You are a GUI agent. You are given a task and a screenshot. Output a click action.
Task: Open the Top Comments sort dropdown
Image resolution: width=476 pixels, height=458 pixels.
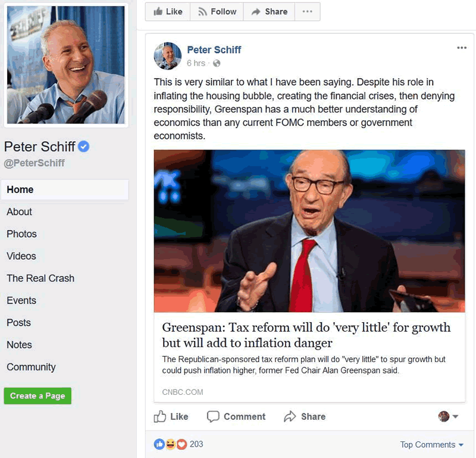[x=432, y=445]
